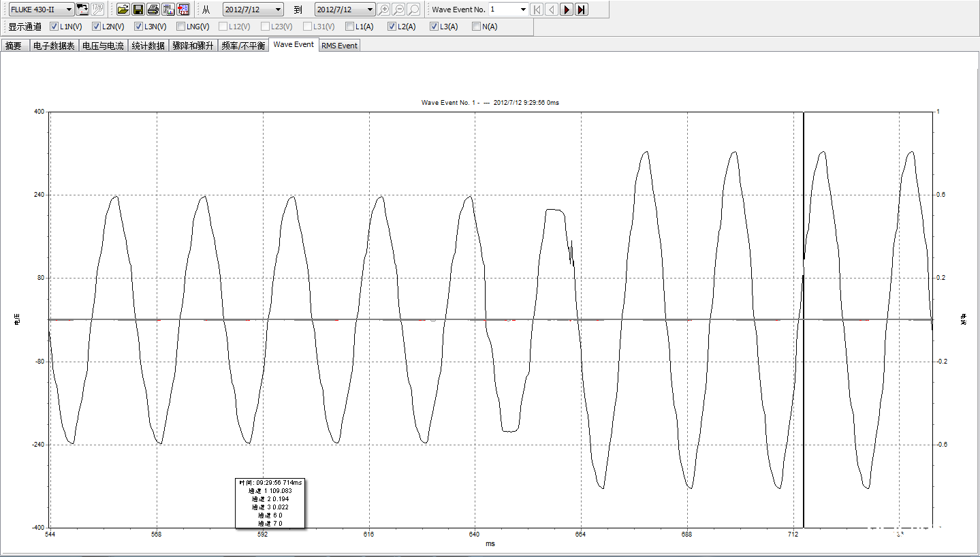Viewport: 980px width, 557px height.
Task: Click the 0.6 current axis value
Action: pos(941,195)
